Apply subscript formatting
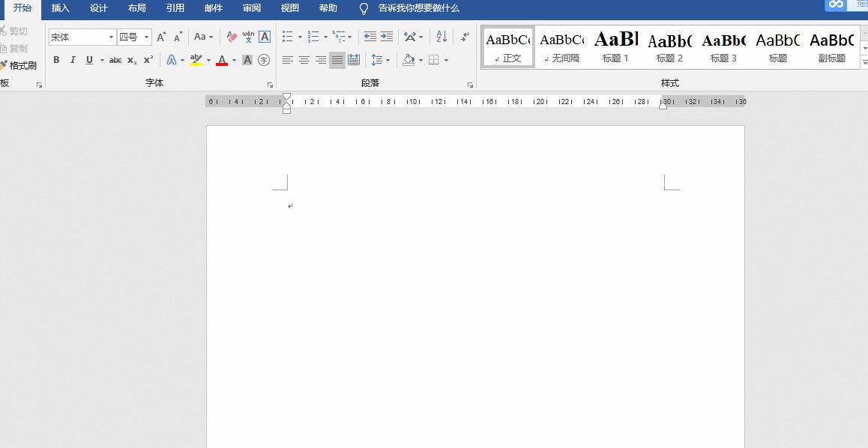Image resolution: width=868 pixels, height=448 pixels. coord(132,60)
